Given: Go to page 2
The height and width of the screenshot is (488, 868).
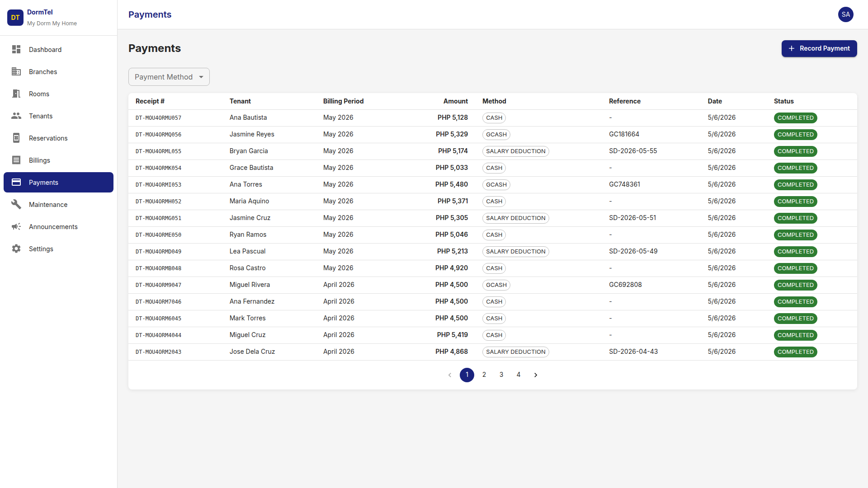Looking at the screenshot, I should click(x=484, y=375).
